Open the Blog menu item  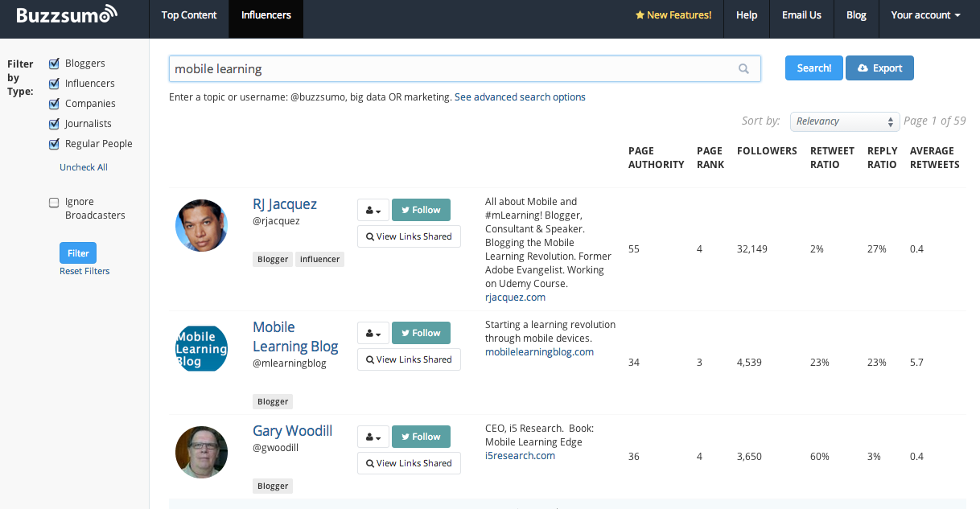(x=856, y=15)
